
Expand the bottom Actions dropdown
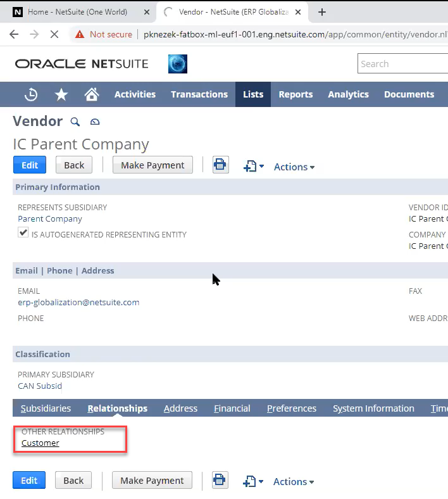(294, 481)
